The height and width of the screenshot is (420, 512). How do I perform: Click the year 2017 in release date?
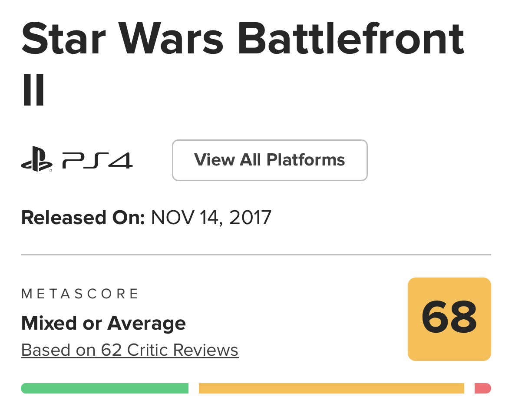[x=250, y=218]
